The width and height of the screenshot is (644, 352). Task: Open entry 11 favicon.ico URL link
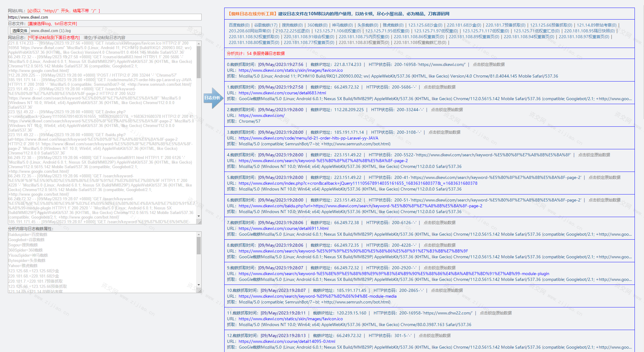coord(291,319)
